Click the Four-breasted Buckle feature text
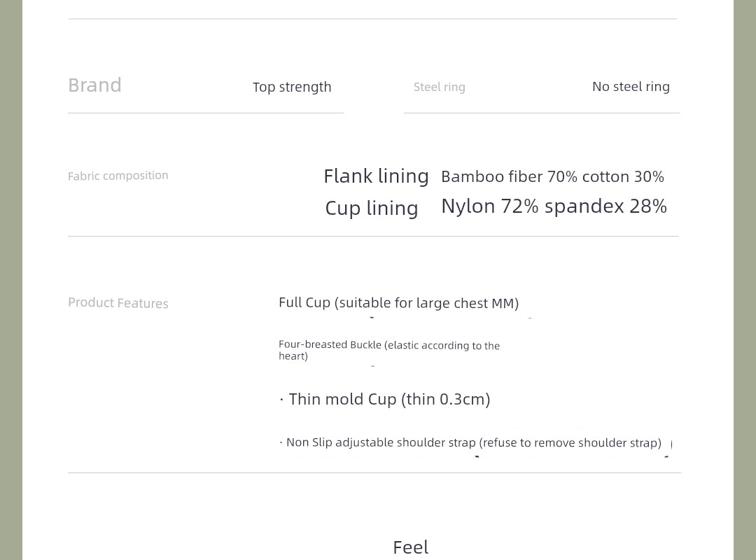 click(389, 350)
